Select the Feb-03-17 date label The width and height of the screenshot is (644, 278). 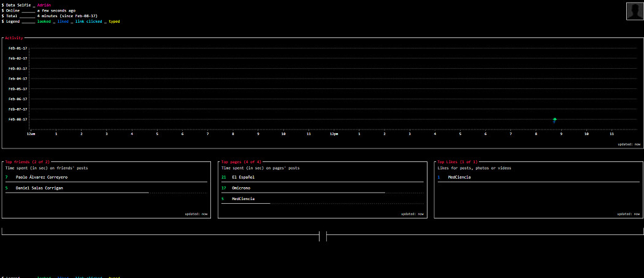(x=18, y=69)
